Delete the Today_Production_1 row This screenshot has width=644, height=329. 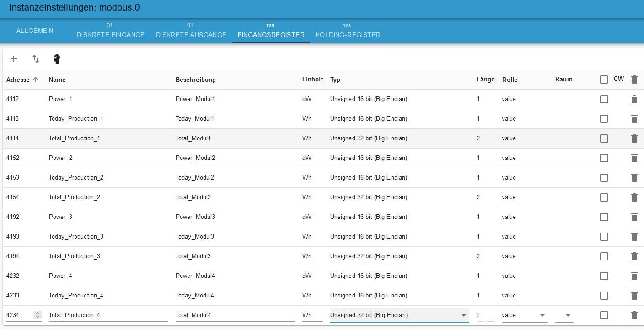coord(634,119)
